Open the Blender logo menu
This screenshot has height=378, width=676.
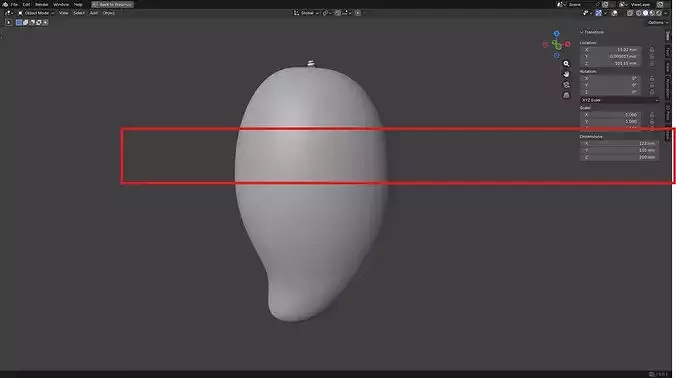click(x=5, y=4)
